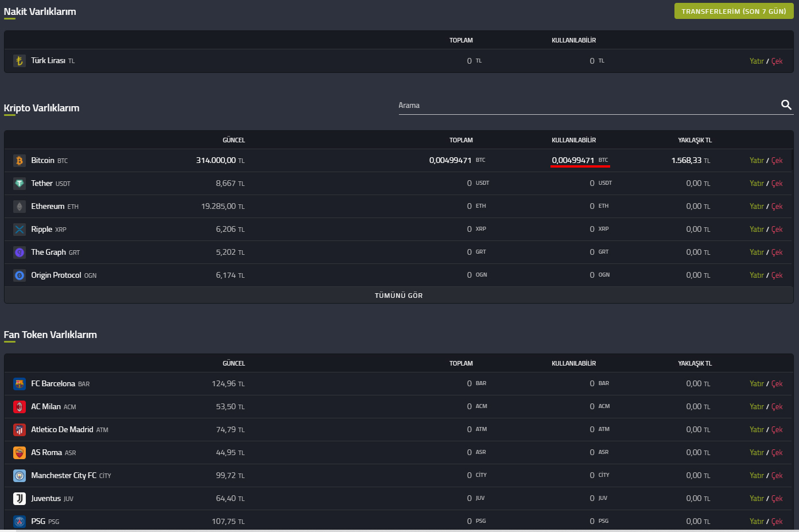The width and height of the screenshot is (799, 532).
Task: Click the FC Barcelona crest icon
Action: tap(20, 384)
